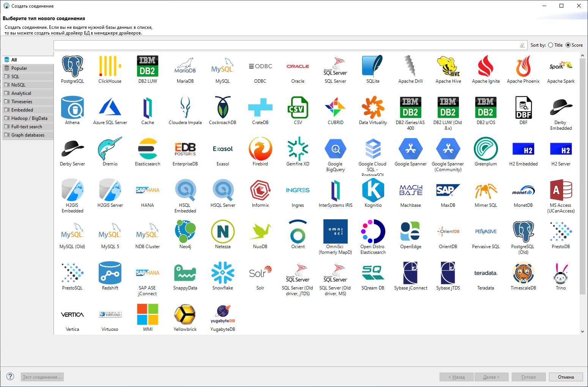Pick the Apache Phoenix database
Image resolution: width=588 pixels, height=387 pixels.
pyautogui.click(x=523, y=66)
